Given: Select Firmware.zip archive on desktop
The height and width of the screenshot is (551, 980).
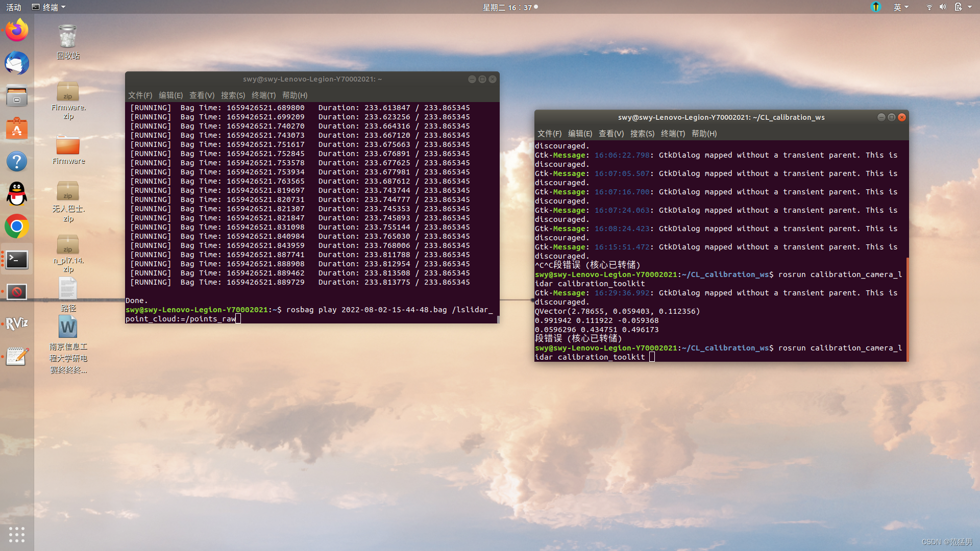Looking at the screenshot, I should coord(68,101).
